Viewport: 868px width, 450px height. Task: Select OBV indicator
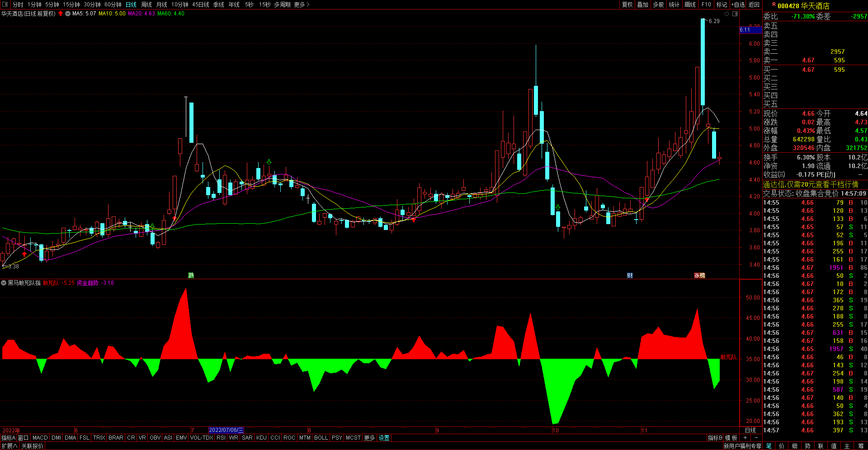pyautogui.click(x=155, y=438)
